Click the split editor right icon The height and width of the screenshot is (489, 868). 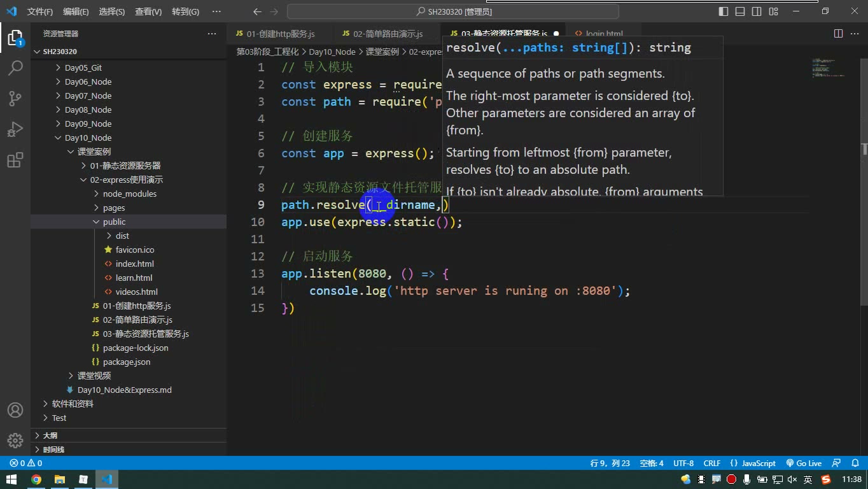pyautogui.click(x=838, y=34)
